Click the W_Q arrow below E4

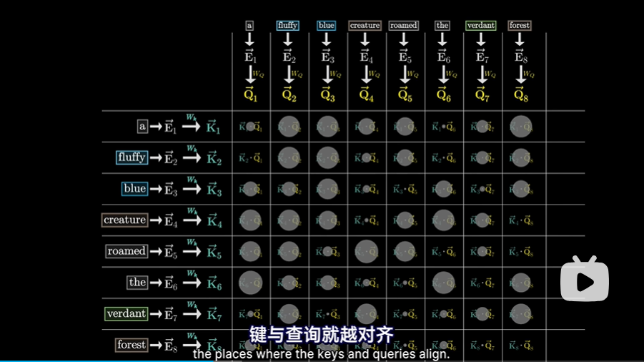point(366,74)
